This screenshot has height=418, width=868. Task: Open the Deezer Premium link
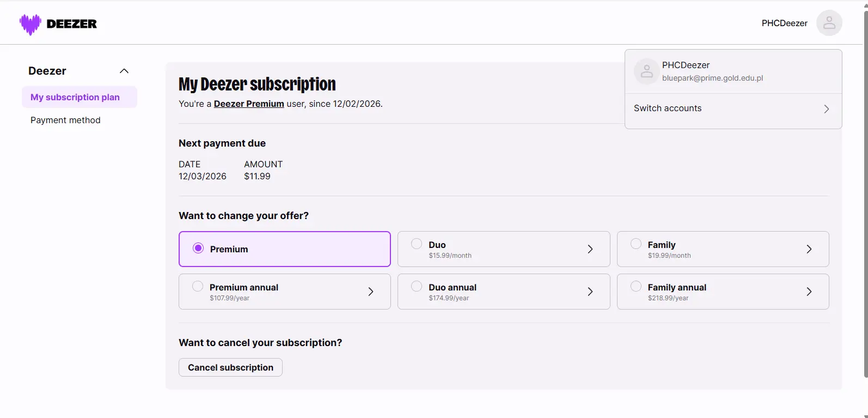pos(249,104)
